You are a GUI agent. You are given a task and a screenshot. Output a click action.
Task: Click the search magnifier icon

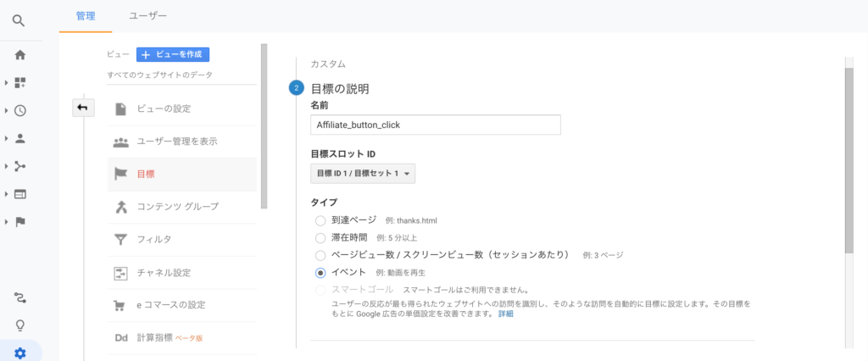[x=20, y=18]
